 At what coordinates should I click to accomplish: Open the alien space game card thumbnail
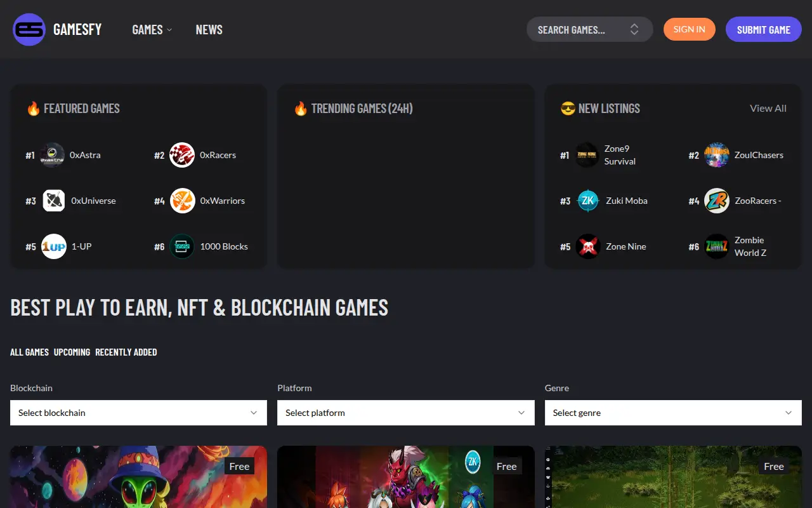click(138, 477)
